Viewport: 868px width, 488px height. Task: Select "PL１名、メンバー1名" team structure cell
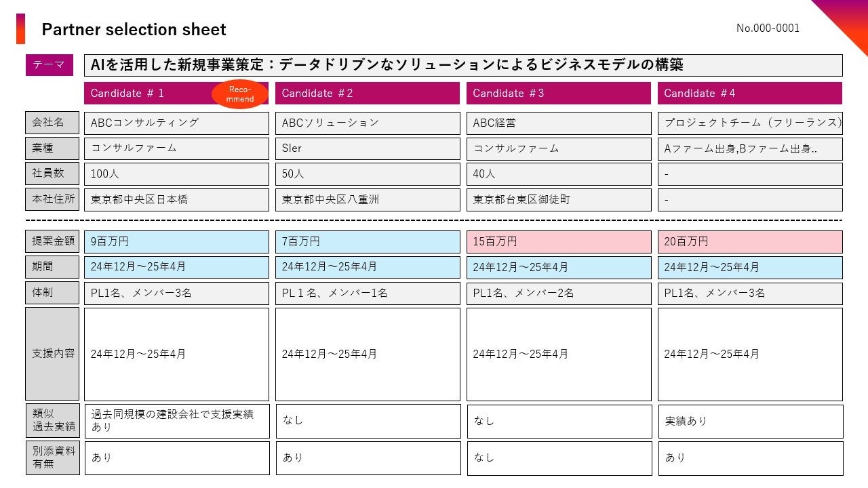click(x=368, y=293)
